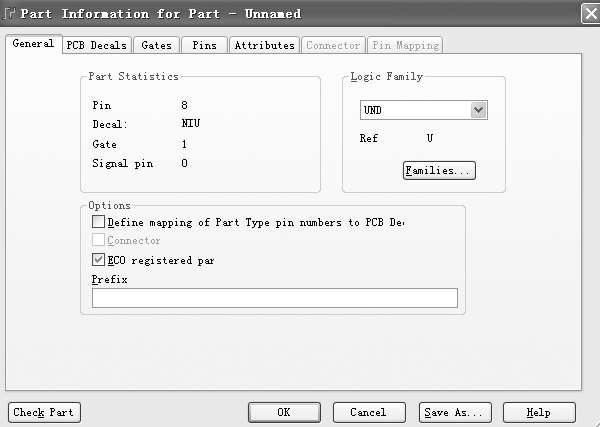Click into the Prefix text field
600x427 pixels.
274,298
